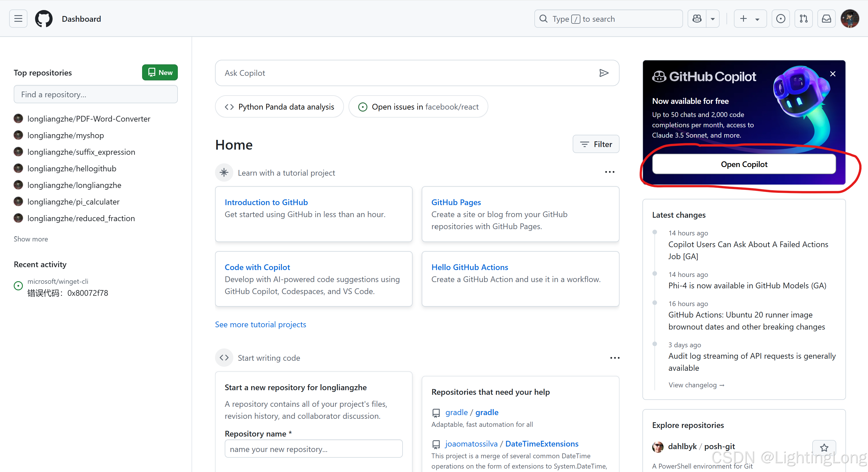
Task: Expand the Create new plus dropdown
Action: coord(750,19)
